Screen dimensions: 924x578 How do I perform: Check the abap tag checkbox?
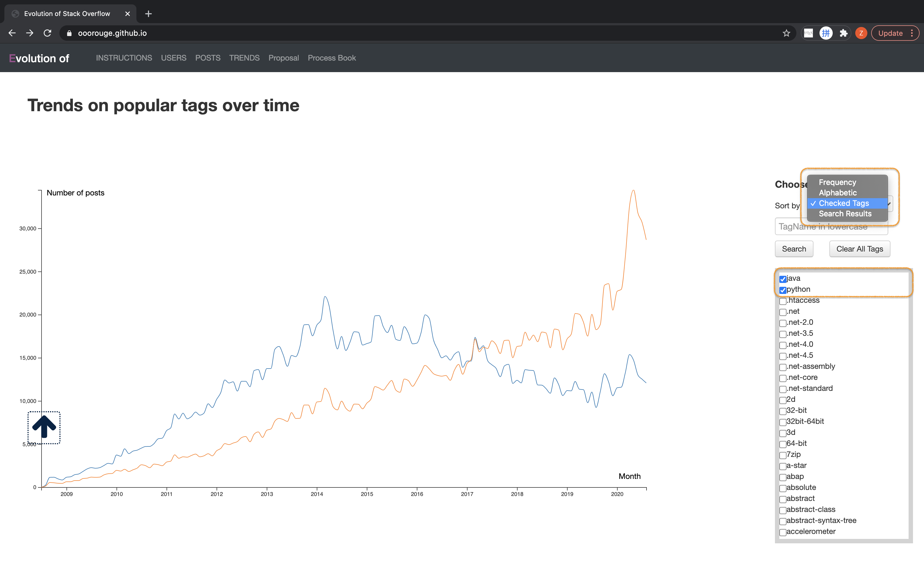coord(783,477)
